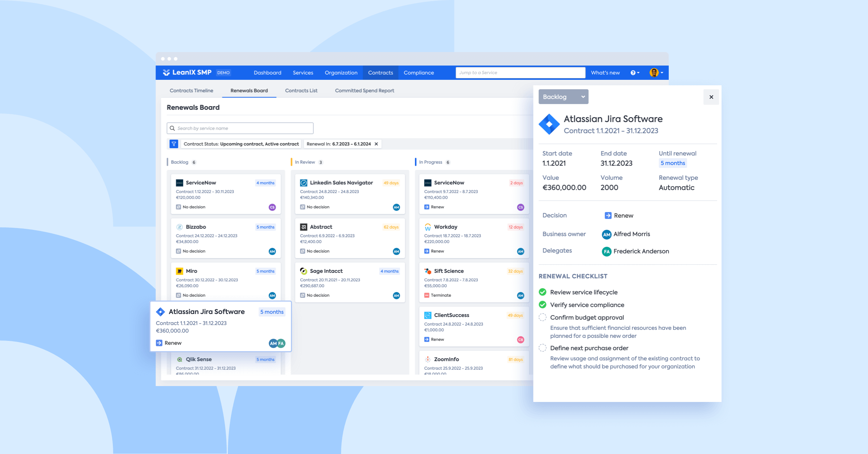This screenshot has height=454, width=868.
Task: Click the Alfred Morris AM avatar
Action: pos(607,234)
